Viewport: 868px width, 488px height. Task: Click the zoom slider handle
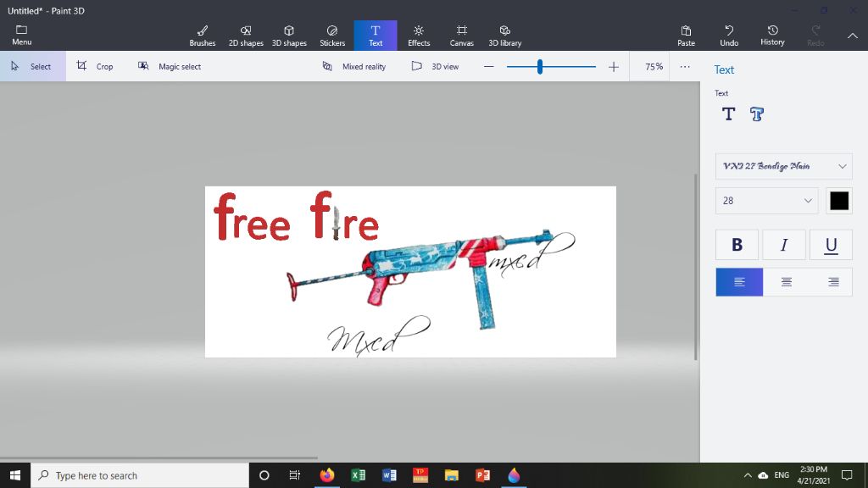(x=540, y=67)
